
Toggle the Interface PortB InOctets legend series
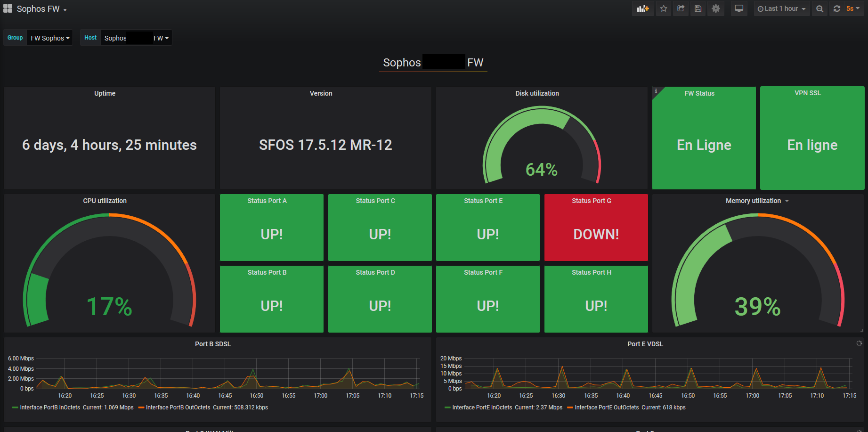click(50, 408)
